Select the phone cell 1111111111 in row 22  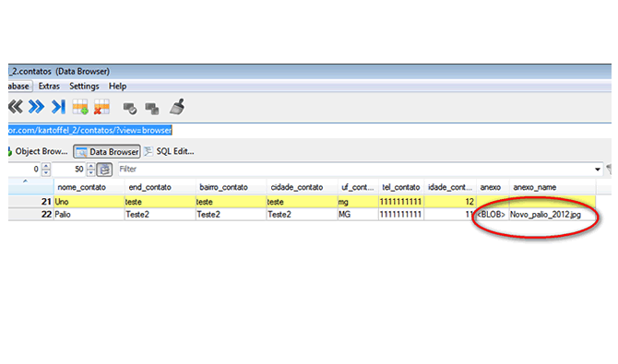coord(401,215)
